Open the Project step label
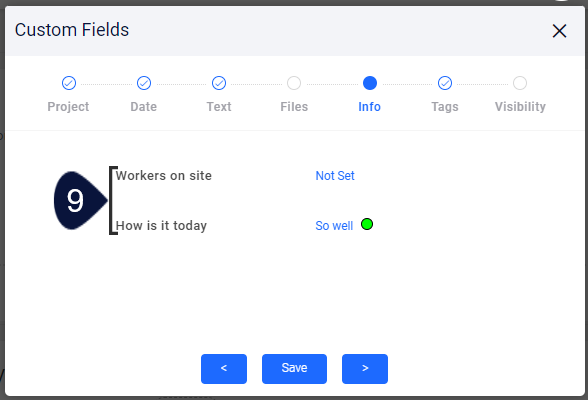Viewport: 588px width, 400px height. pos(68,107)
